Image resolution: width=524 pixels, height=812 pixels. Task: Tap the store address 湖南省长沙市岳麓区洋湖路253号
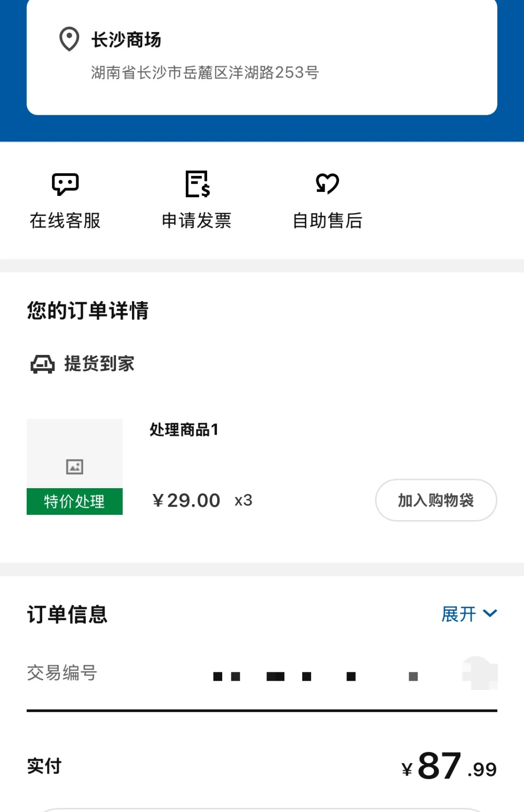click(x=205, y=73)
